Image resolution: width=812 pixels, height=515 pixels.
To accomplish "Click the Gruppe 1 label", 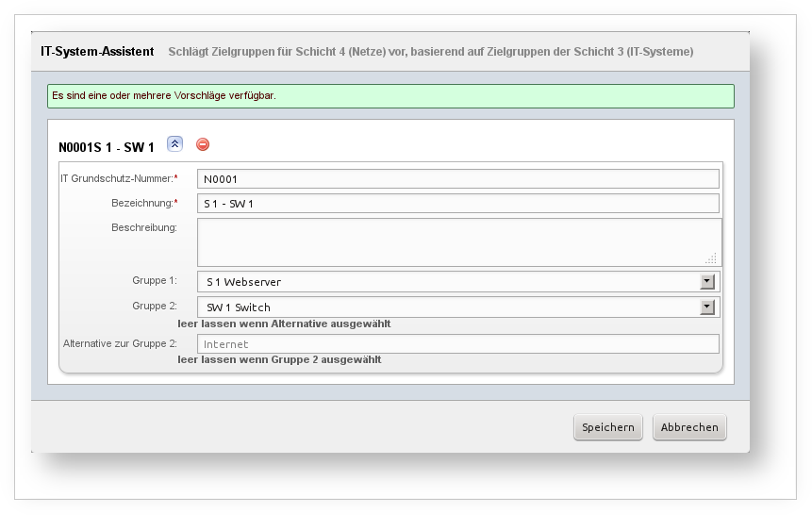I will (155, 281).
